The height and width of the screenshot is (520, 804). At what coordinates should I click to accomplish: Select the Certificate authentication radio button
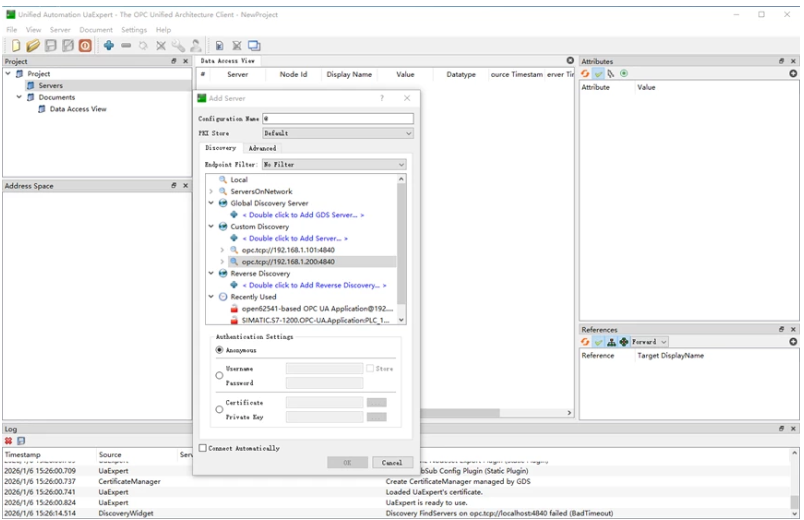220,409
